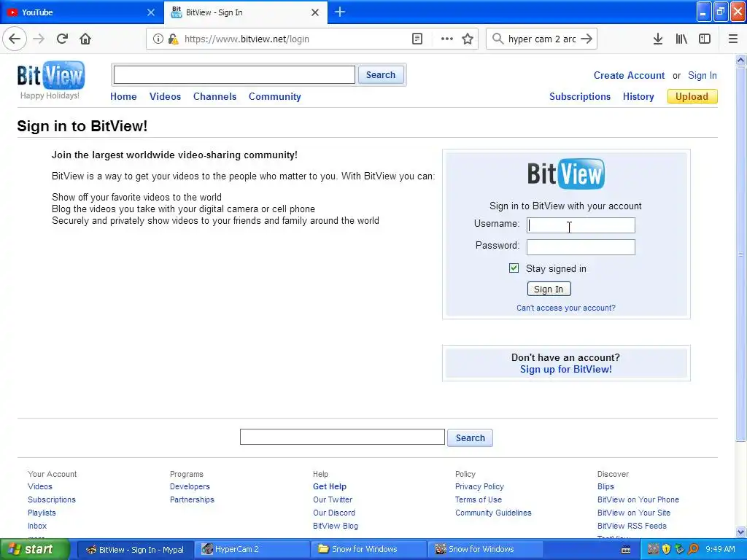Open Our Discord footer link
Screen dimensions: 747x560
tap(334, 513)
